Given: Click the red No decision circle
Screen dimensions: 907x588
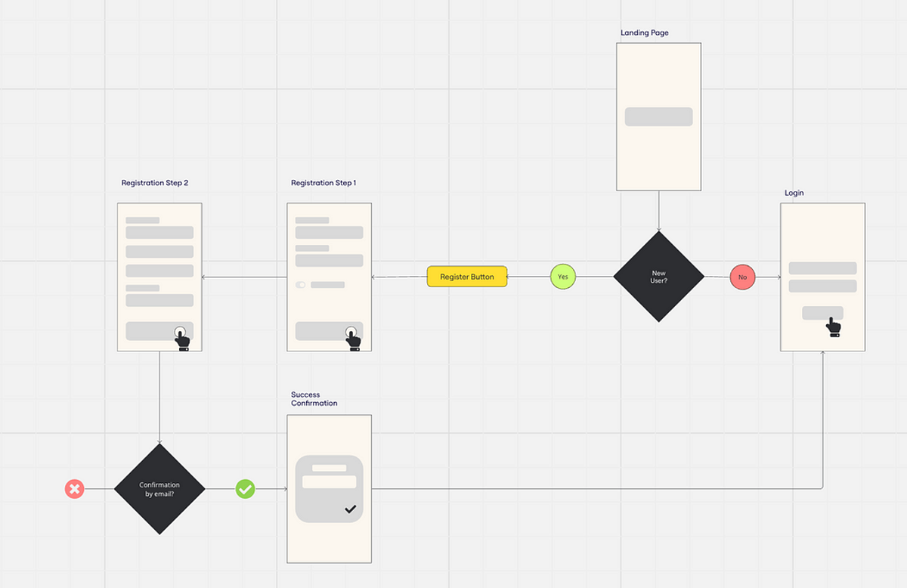Looking at the screenshot, I should [x=743, y=277].
